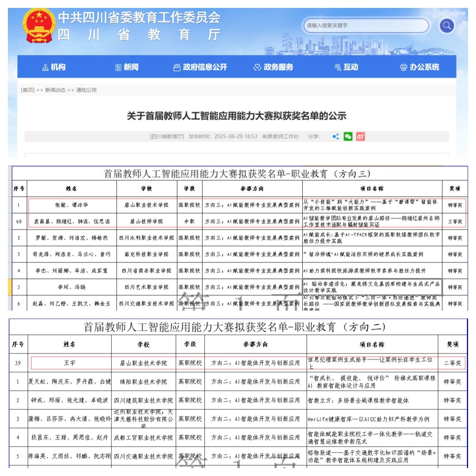This screenshot has height=476, width=476.
Task: Click the blue share icon
Action: coord(336,136)
